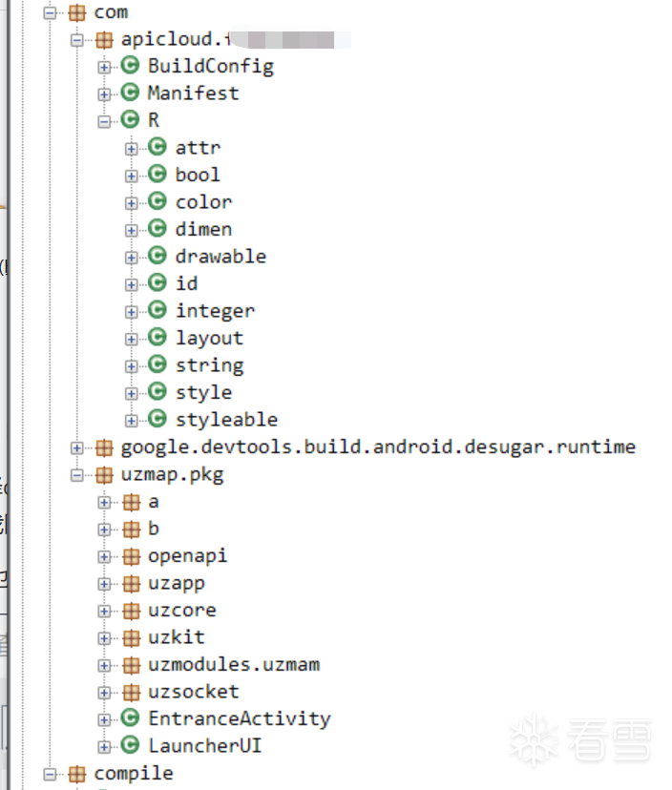Click the LauncherUI class icon
672x790 pixels.
pos(131,745)
